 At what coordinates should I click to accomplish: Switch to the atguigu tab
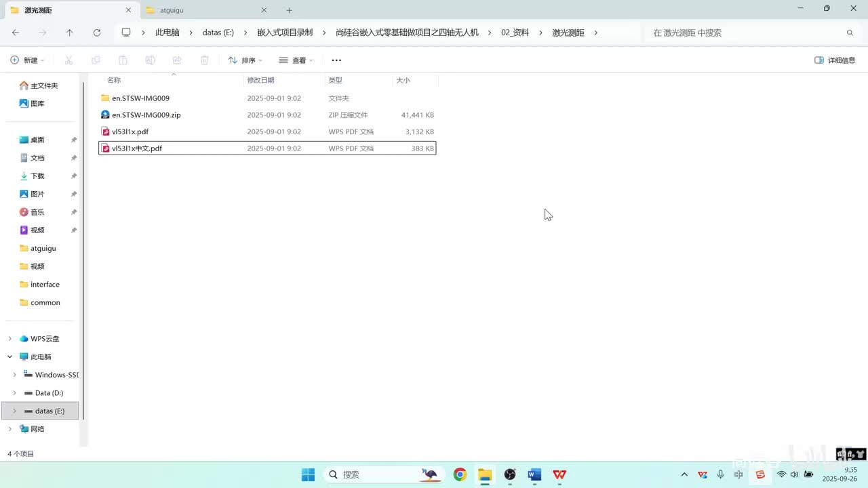click(207, 10)
